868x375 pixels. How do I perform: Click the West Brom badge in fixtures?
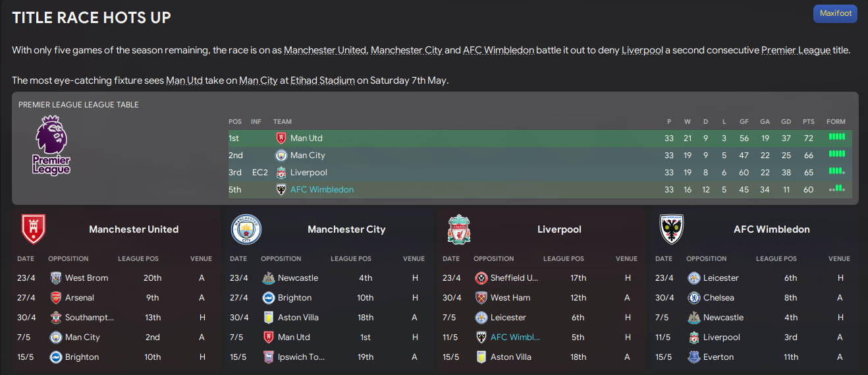click(56, 278)
